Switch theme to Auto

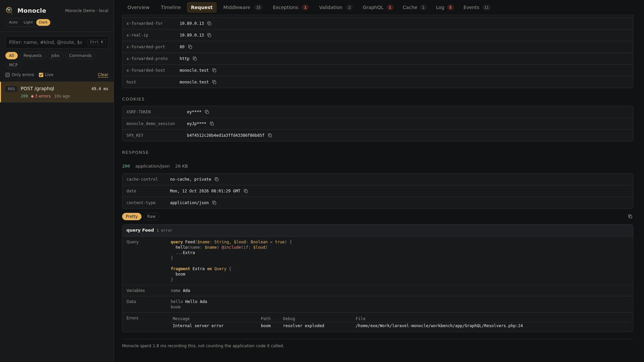(13, 22)
